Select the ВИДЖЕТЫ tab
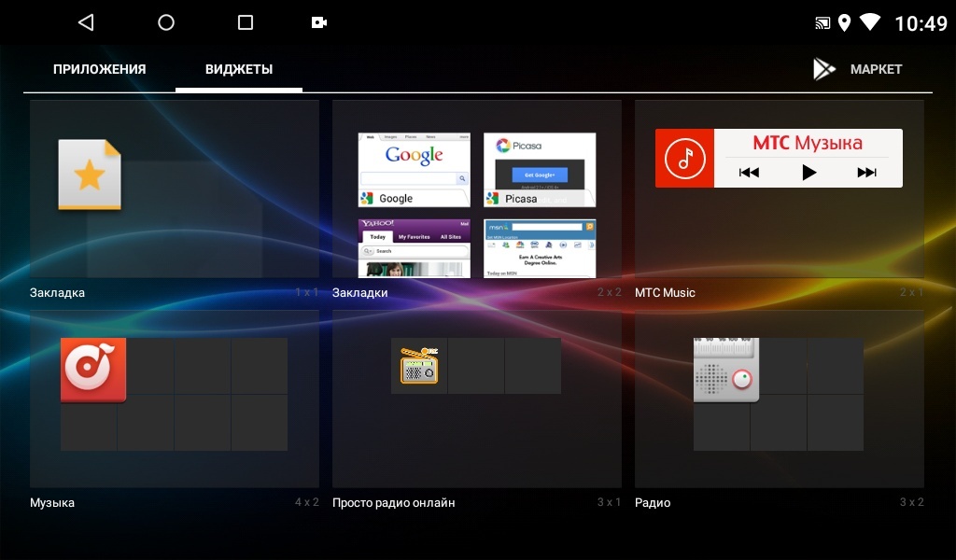The image size is (956, 560). [239, 69]
